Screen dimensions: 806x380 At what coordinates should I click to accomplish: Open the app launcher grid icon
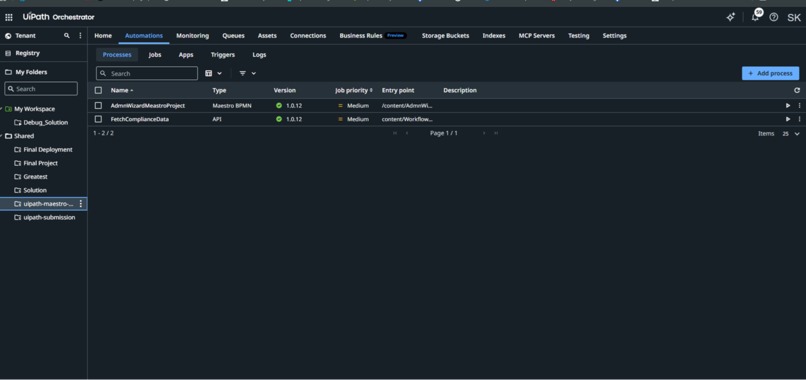click(x=9, y=17)
